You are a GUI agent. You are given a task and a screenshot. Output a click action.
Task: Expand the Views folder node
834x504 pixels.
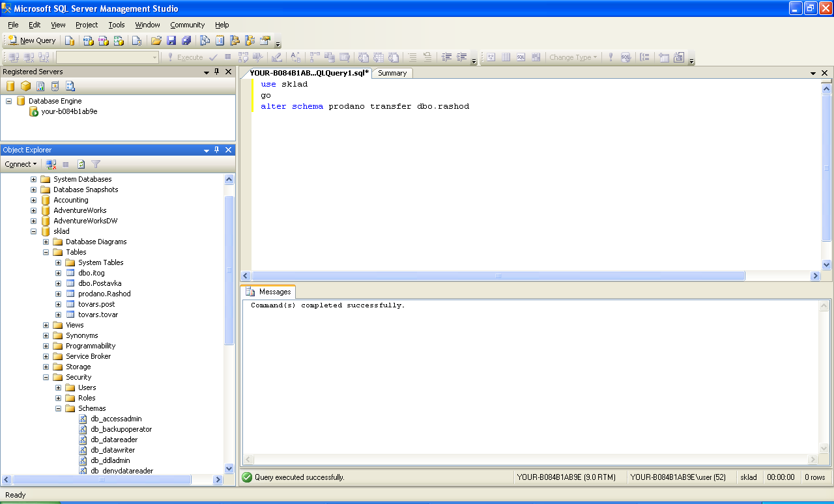pyautogui.click(x=46, y=325)
